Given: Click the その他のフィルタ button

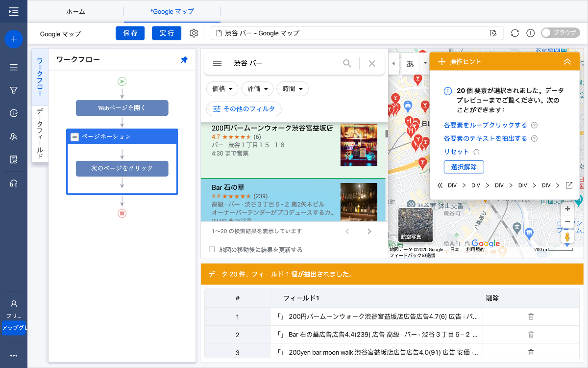Looking at the screenshot, I should pyautogui.click(x=244, y=108).
